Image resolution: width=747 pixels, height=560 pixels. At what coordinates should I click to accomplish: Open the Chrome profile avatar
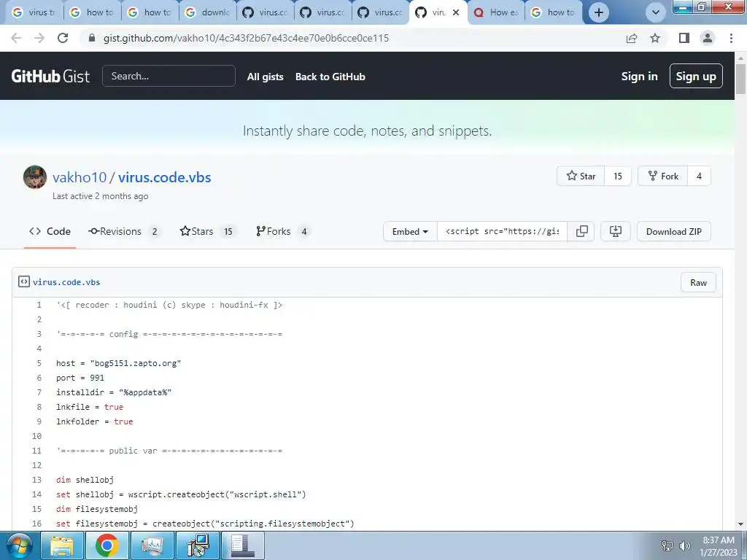[708, 38]
